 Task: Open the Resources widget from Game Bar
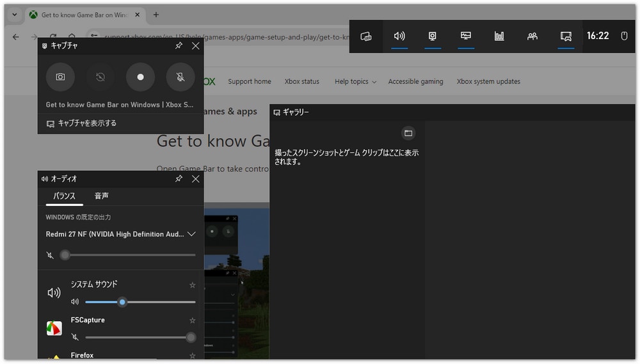(x=499, y=36)
